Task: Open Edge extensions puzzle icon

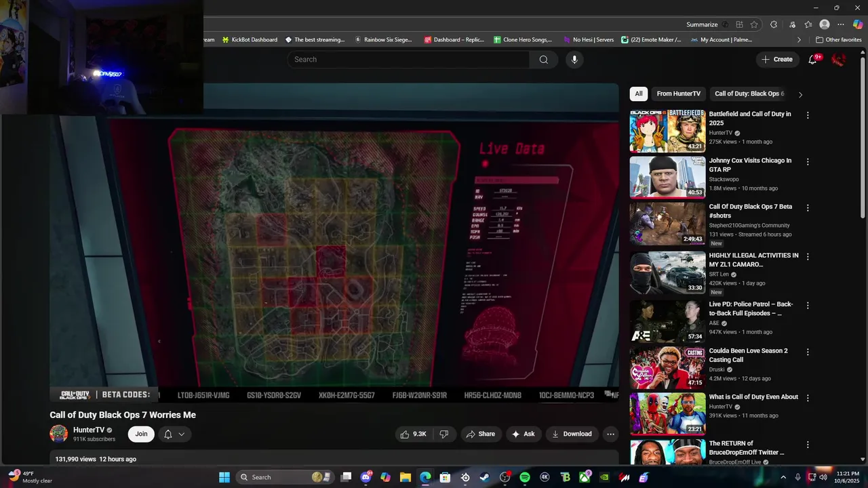Action: (x=774, y=24)
